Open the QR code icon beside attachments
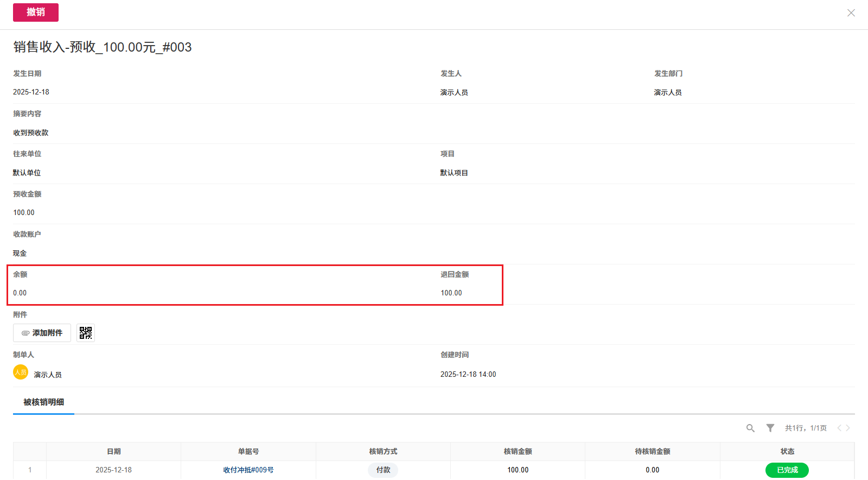 pyautogui.click(x=86, y=333)
